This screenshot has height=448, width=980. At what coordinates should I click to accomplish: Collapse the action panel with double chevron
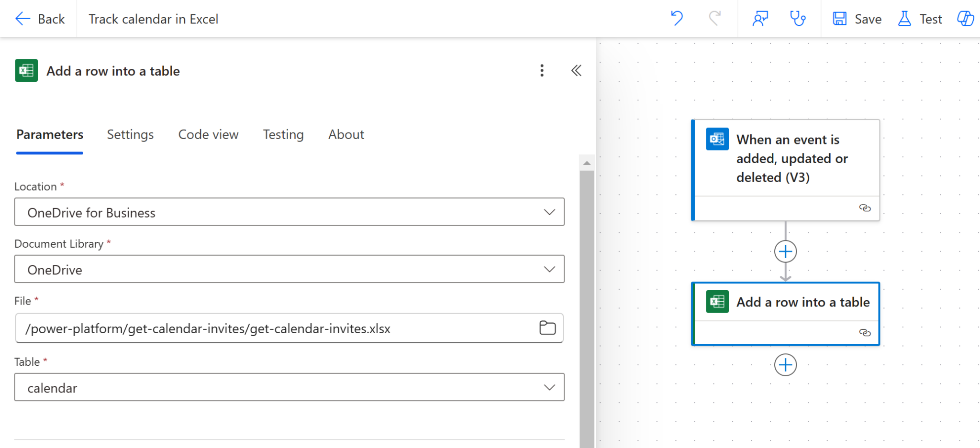point(576,71)
